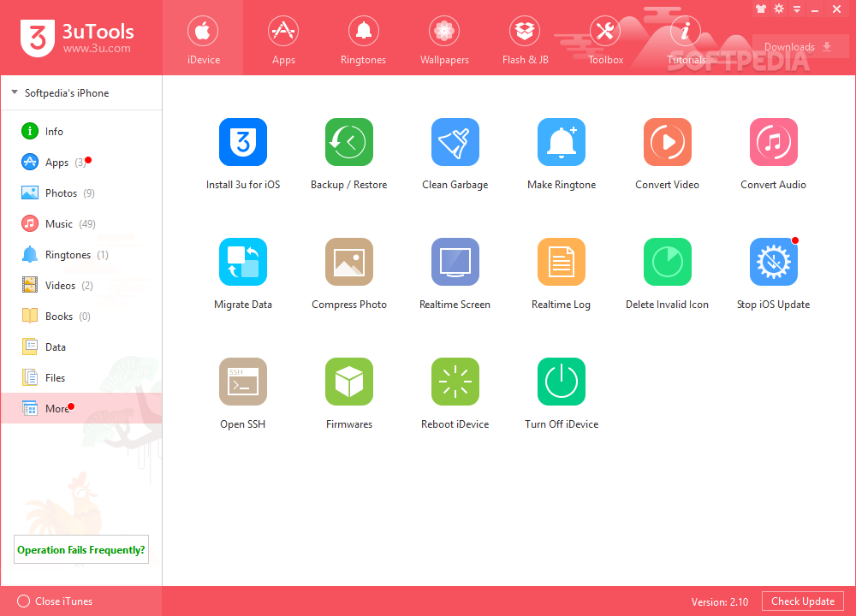Screen dimensions: 856x616
Task: Click Reboot iDevice icon
Action: pos(455,382)
